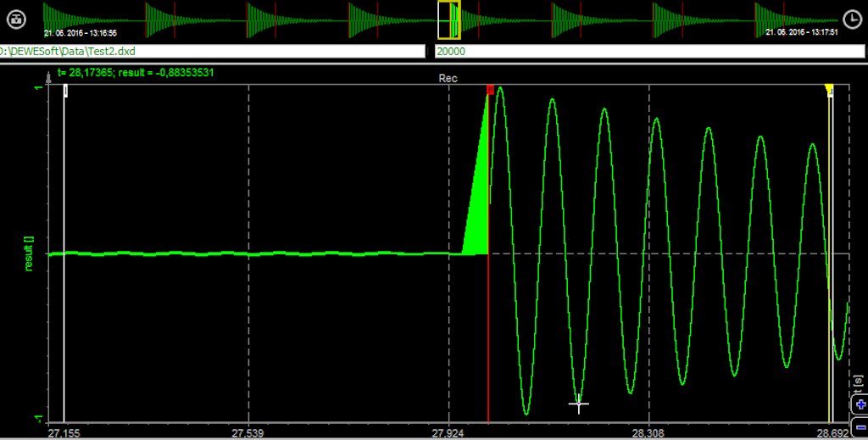Click the cursor readout t= 28,17365
Viewport: 868px width, 440px height.
136,73
